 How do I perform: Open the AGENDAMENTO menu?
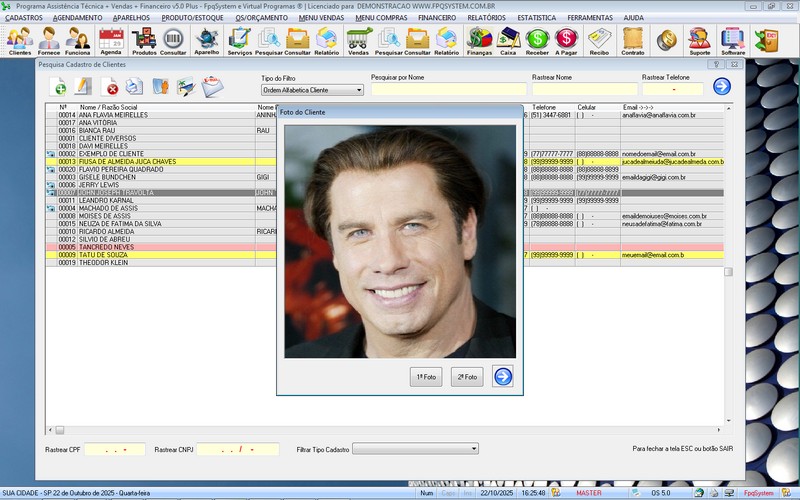[78, 17]
